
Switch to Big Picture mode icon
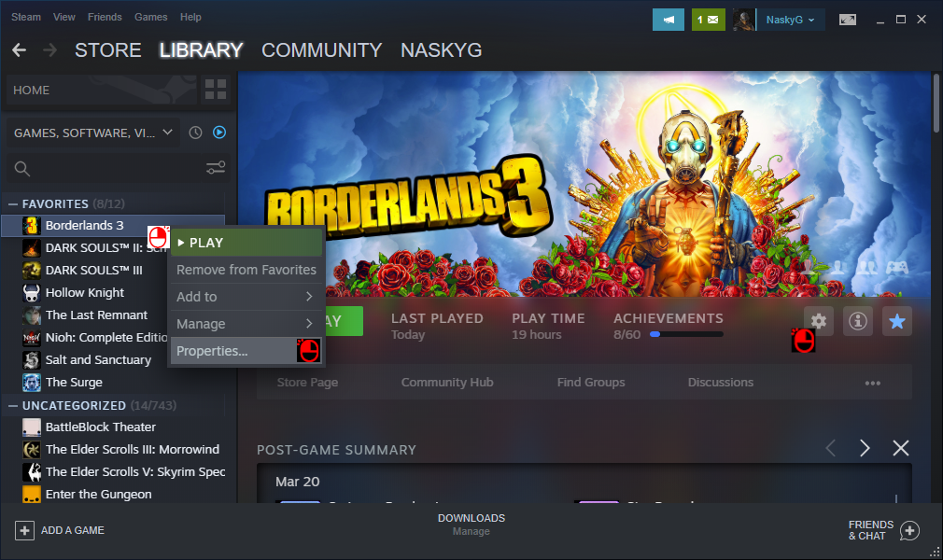click(x=848, y=20)
